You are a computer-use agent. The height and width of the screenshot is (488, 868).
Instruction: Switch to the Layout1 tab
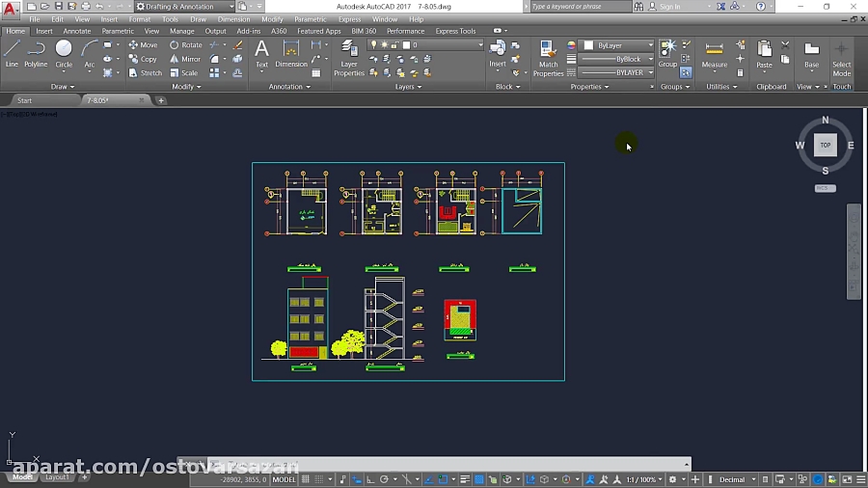click(57, 477)
